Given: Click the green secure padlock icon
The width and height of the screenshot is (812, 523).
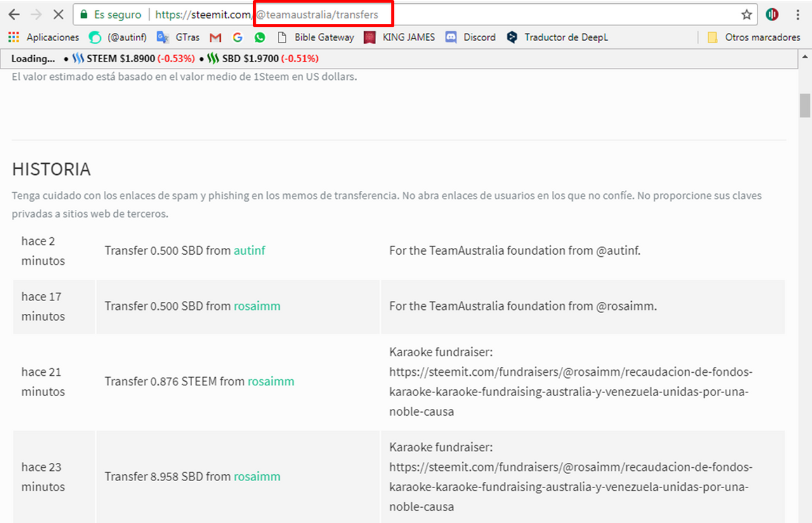Looking at the screenshot, I should click(x=84, y=14).
